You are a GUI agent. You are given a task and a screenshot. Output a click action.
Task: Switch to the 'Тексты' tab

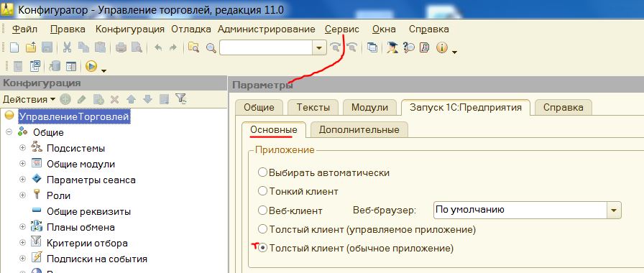[313, 108]
